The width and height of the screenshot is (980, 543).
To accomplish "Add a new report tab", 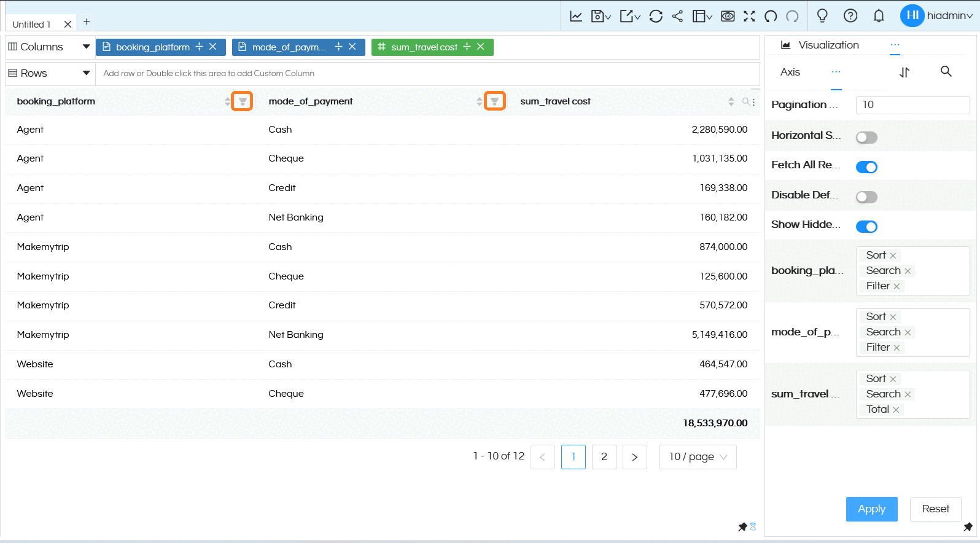I will tap(87, 21).
